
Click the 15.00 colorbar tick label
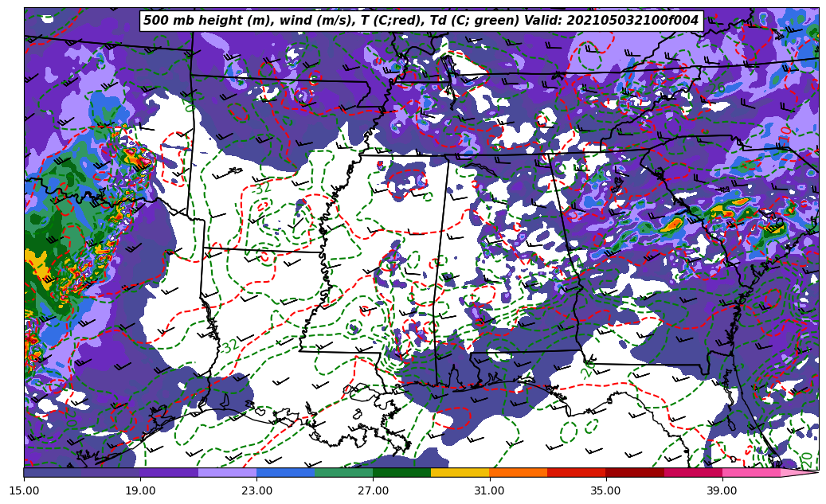[x=24, y=490]
